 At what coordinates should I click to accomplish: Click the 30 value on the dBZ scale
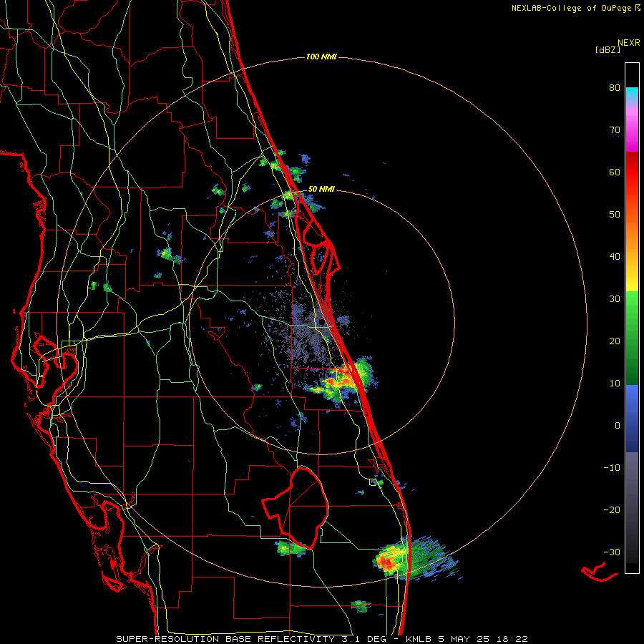coord(615,299)
